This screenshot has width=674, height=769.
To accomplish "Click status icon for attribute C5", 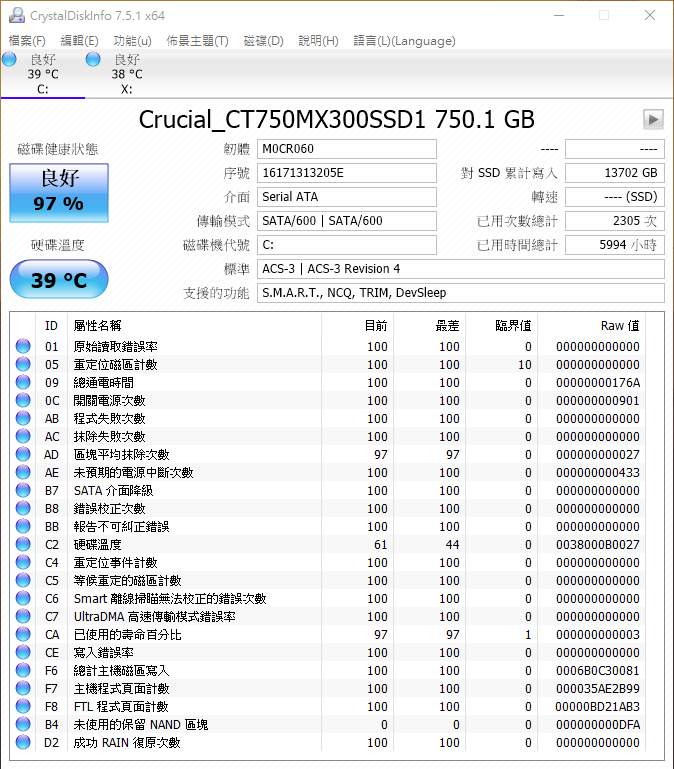I will pyautogui.click(x=23, y=580).
